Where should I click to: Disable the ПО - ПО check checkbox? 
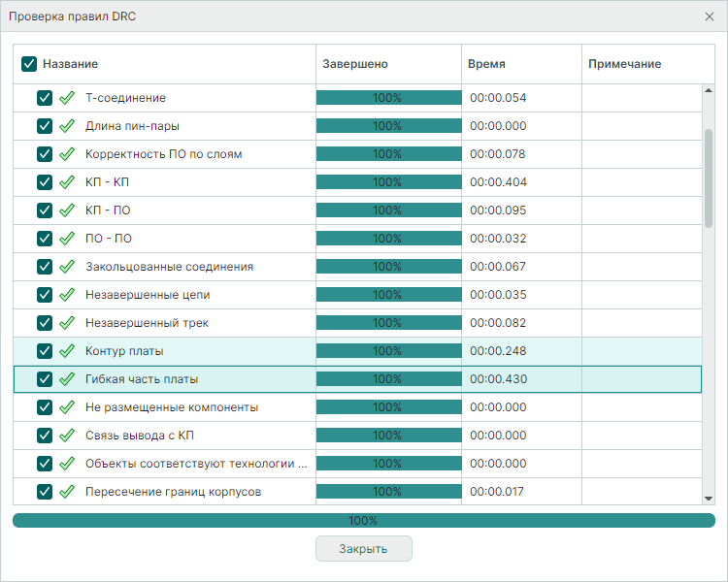(x=44, y=239)
